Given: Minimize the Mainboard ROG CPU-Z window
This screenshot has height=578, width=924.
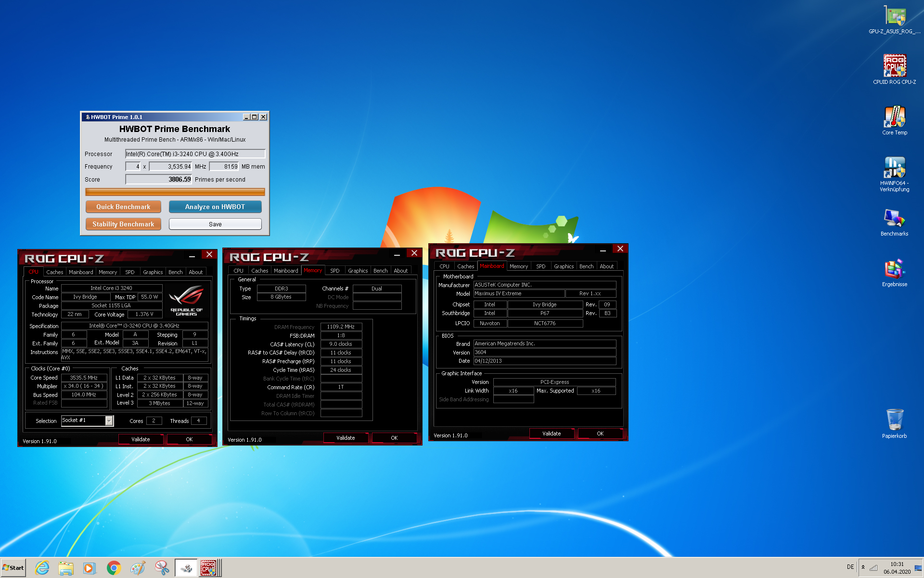Looking at the screenshot, I should [603, 250].
